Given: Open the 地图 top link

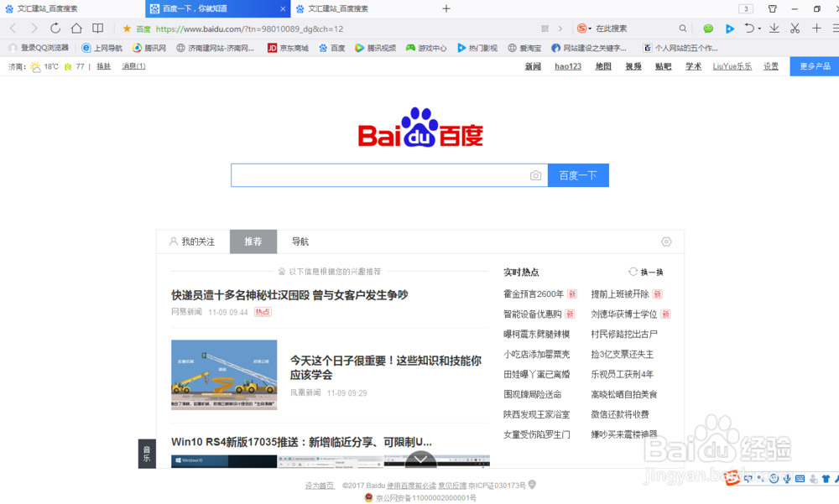Looking at the screenshot, I should tap(603, 66).
